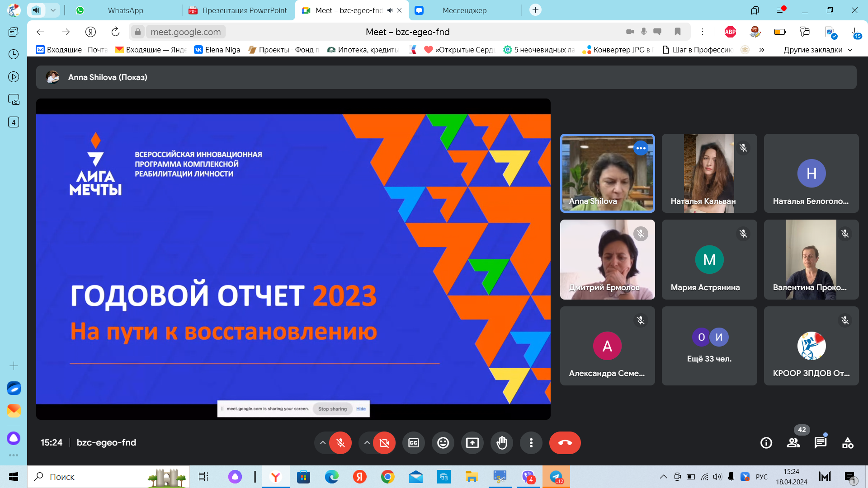868x488 pixels.
Task: Expand video settings chevron beside camera
Action: point(367,443)
